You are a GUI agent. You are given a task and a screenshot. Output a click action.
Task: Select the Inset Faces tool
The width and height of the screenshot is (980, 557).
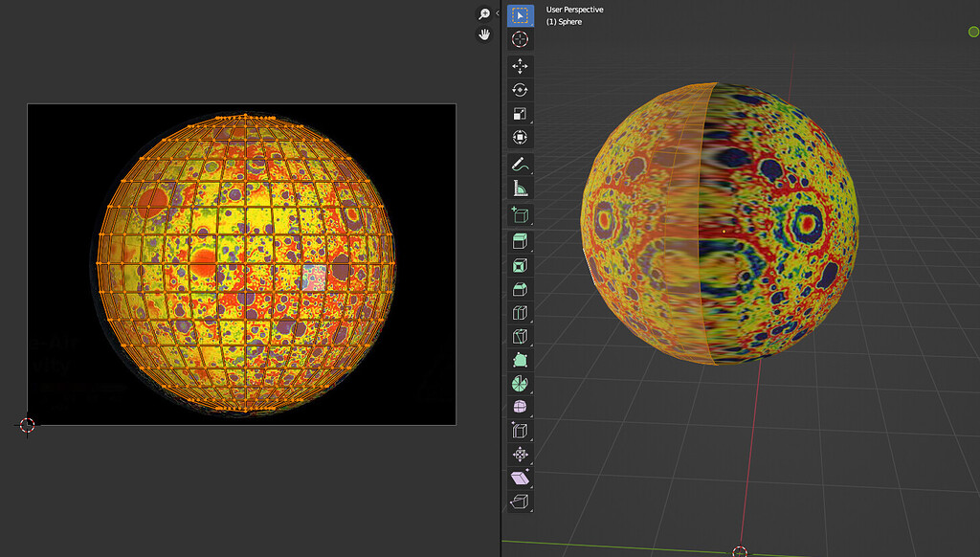[520, 264]
